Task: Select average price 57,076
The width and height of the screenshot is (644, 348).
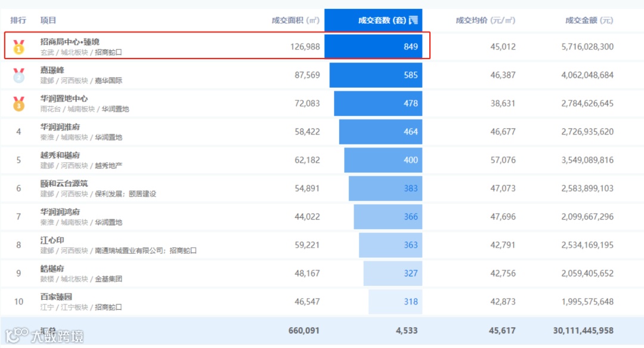Action: click(503, 161)
